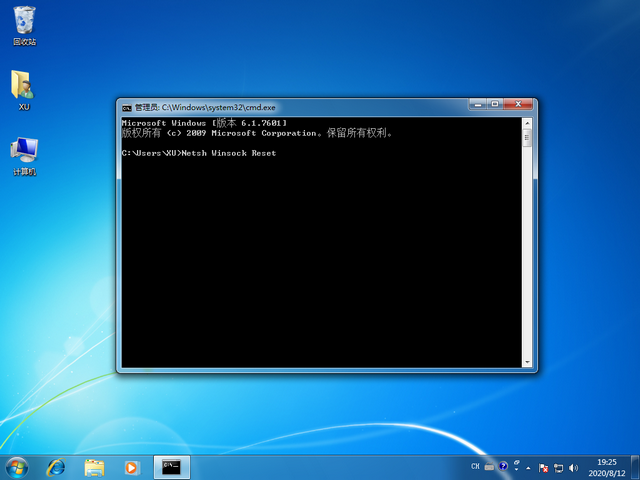Open the volume speaker control

pyautogui.click(x=571, y=467)
